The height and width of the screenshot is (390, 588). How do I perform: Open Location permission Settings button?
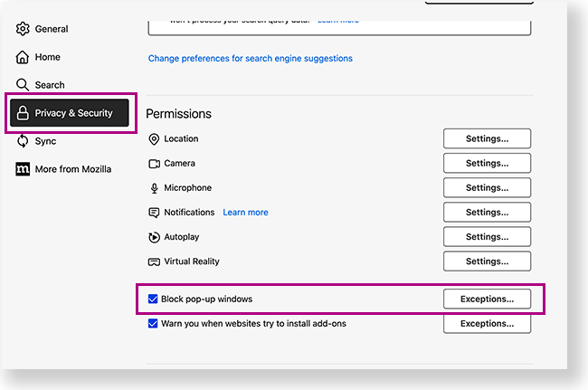(487, 139)
